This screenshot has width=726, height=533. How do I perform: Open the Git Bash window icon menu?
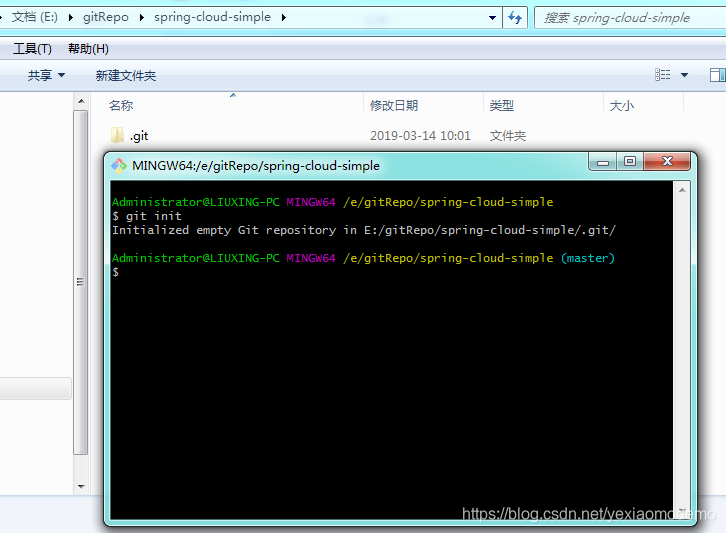(119, 166)
